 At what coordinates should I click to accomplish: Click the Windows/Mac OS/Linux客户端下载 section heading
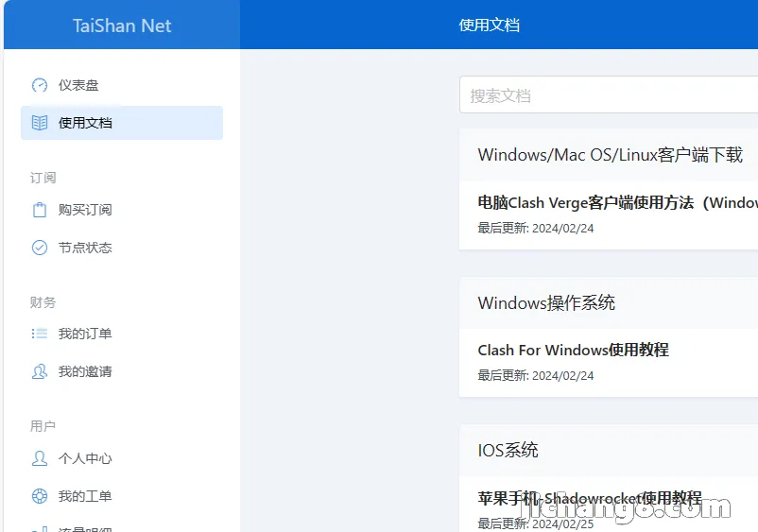(610, 155)
